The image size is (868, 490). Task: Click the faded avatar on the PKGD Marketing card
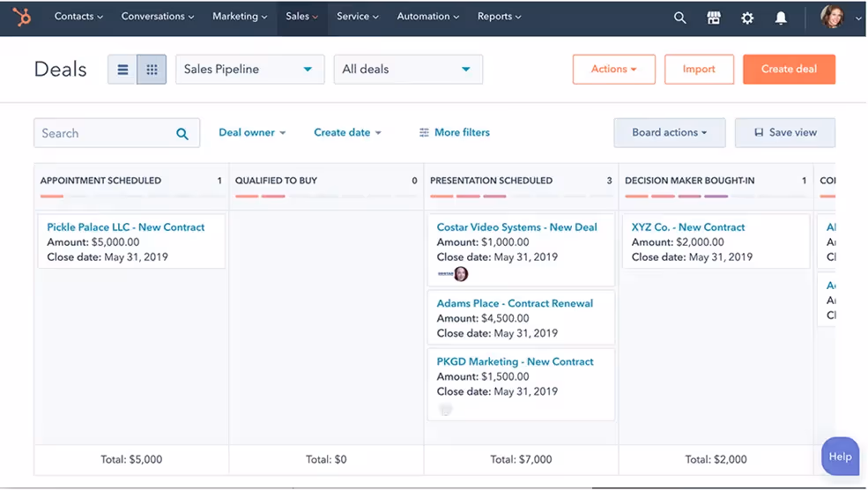446,410
